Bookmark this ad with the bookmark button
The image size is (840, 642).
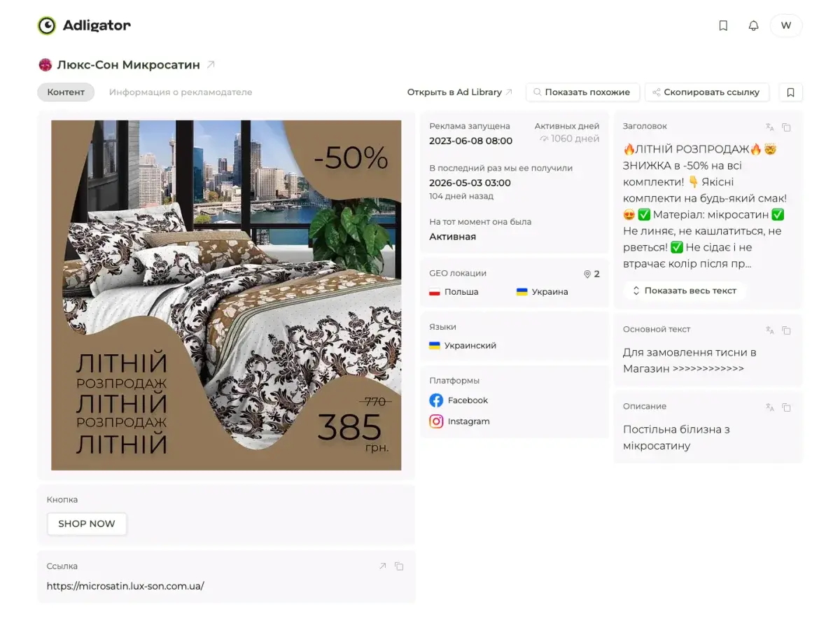[790, 92]
